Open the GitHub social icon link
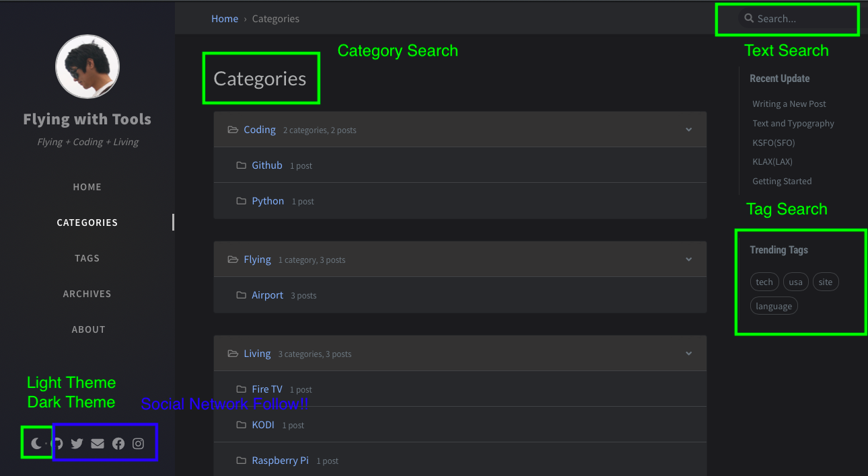868x476 pixels. point(58,444)
